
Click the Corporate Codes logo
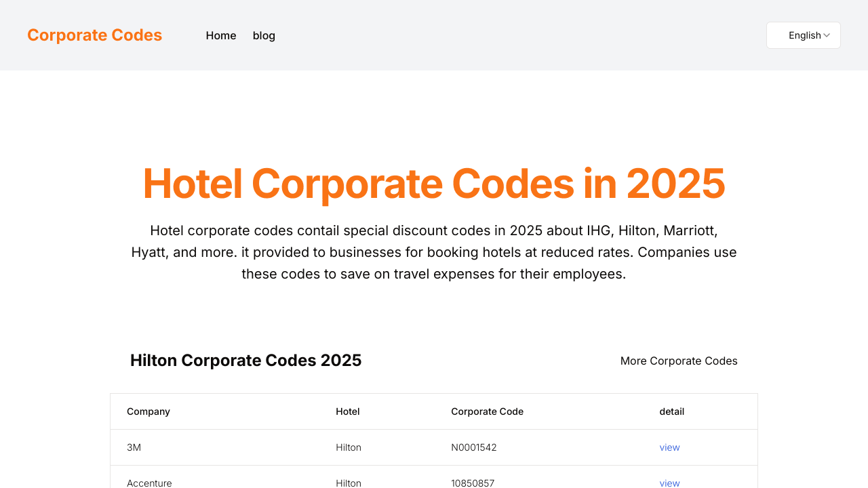click(94, 35)
